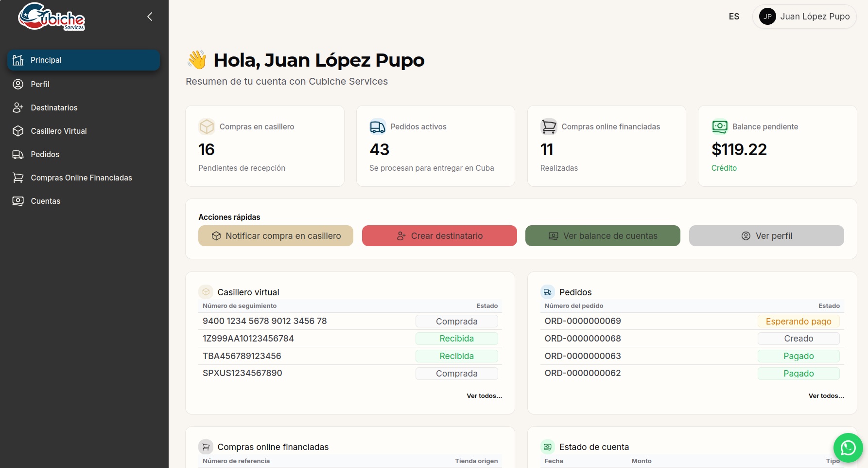The image size is (868, 468).
Task: Click Ver todos in Pedidos panel
Action: tap(826, 396)
